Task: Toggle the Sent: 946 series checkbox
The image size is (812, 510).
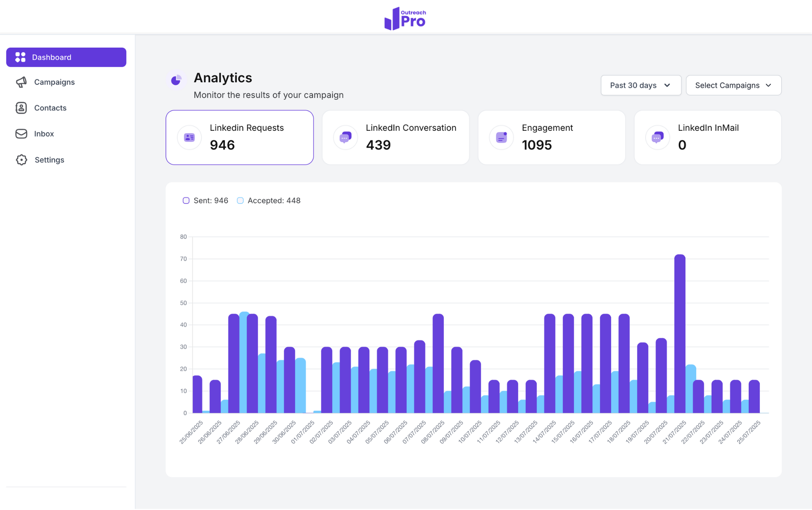Action: coord(186,200)
